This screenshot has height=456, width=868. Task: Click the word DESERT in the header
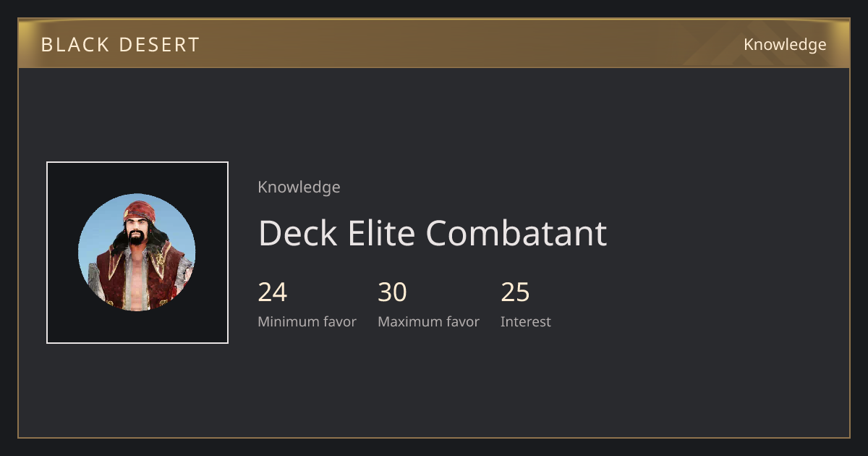coord(162,45)
